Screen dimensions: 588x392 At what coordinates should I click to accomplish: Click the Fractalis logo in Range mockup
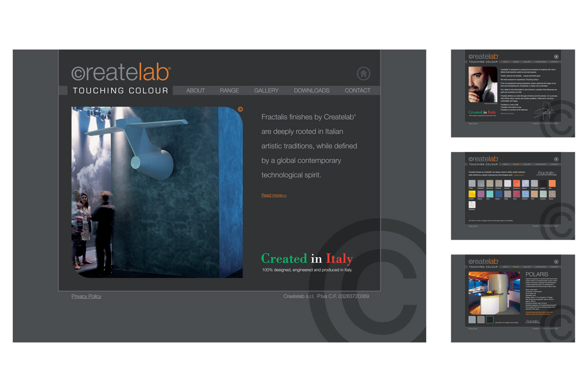click(x=546, y=173)
